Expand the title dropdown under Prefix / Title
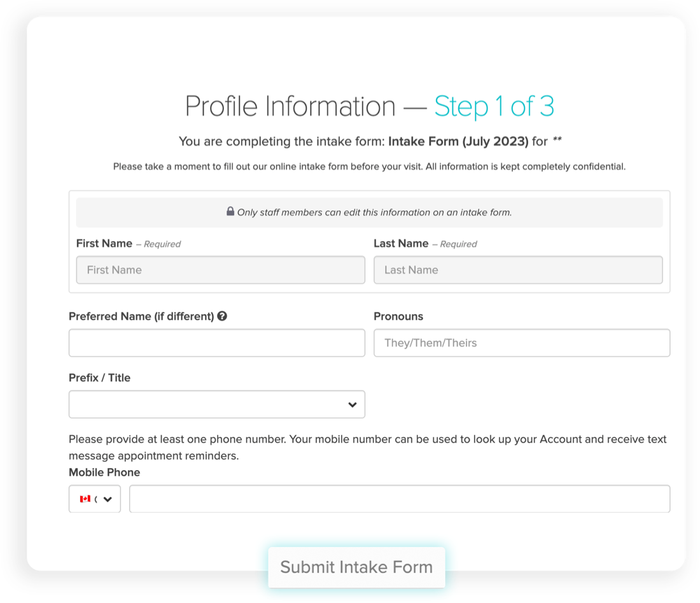 (x=216, y=404)
